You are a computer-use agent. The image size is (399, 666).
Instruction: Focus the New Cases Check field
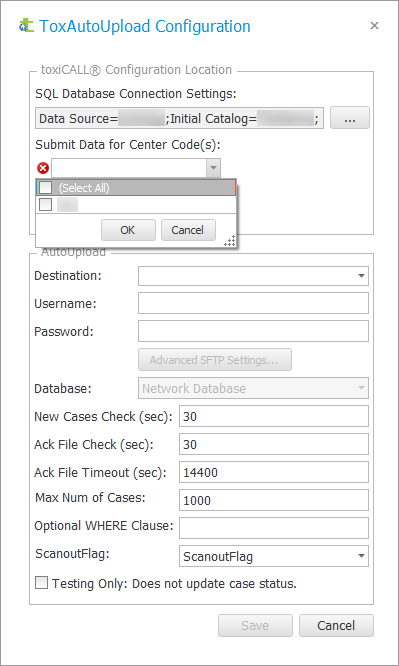click(x=274, y=416)
